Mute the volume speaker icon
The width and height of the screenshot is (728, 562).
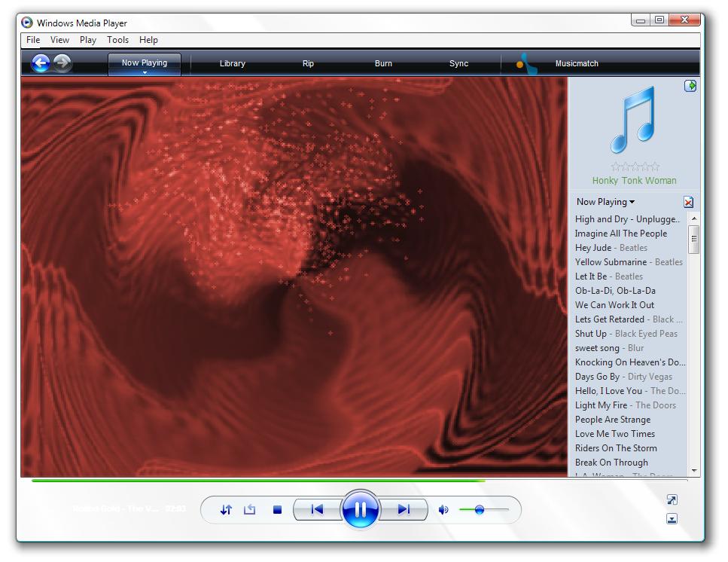(x=443, y=510)
